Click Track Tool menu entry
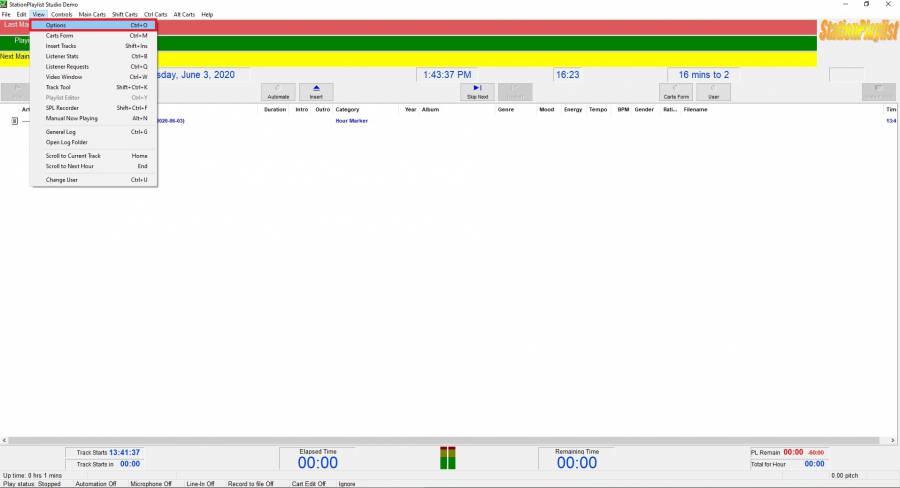900x488 pixels. click(58, 87)
